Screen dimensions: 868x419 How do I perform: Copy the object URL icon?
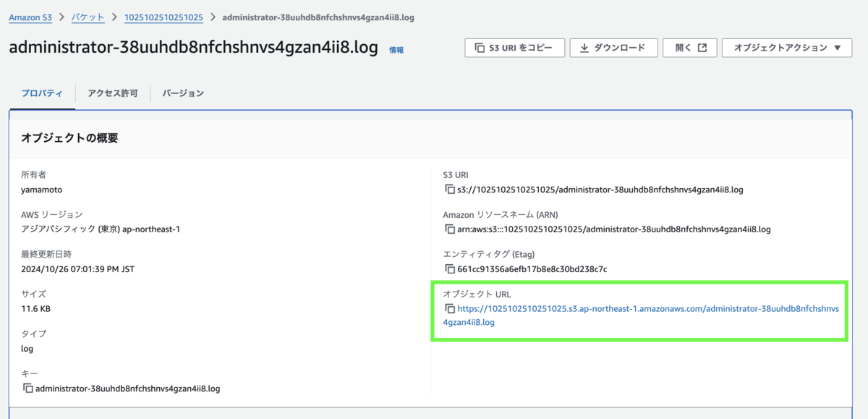coord(449,308)
